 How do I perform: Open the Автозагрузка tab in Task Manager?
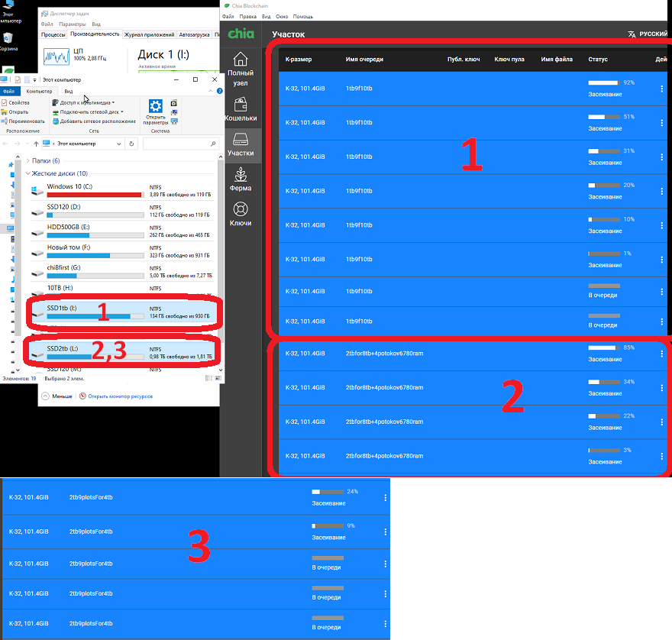194,34
